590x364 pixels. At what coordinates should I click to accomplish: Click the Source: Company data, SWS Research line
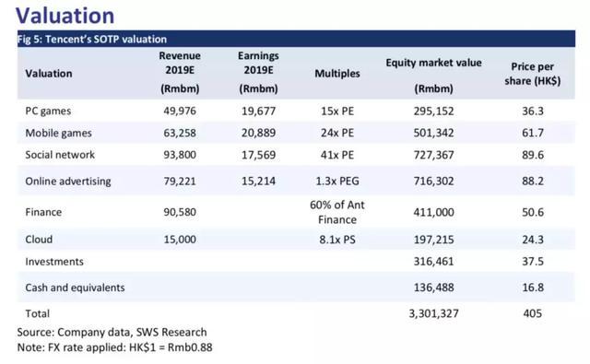coord(112,333)
